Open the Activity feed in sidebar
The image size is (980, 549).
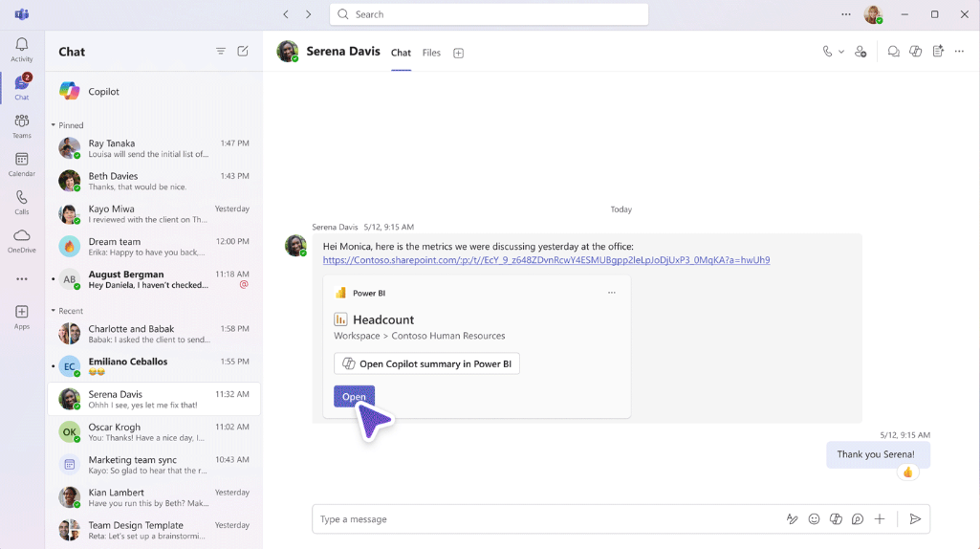pos(21,50)
